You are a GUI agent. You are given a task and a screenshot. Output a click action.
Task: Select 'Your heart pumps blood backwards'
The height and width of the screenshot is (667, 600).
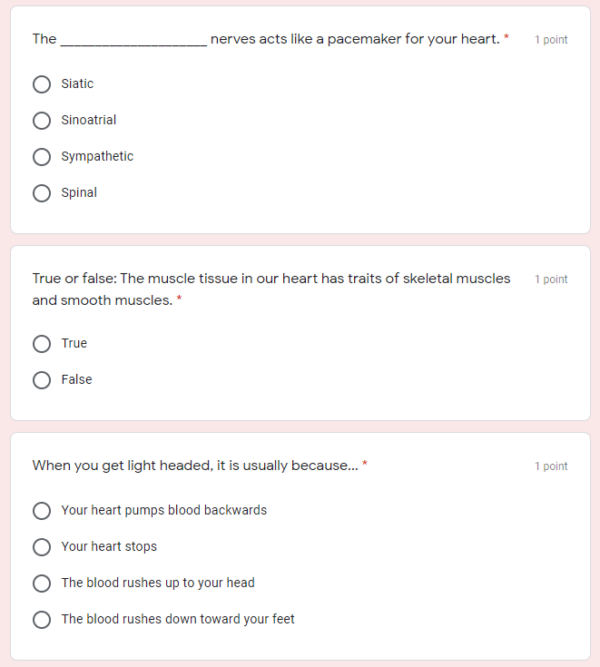pos(42,511)
